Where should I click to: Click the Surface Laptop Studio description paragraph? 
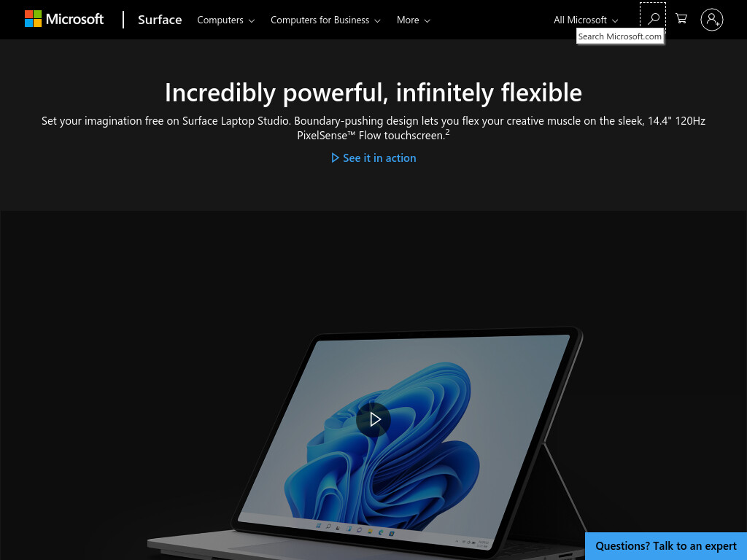click(373, 128)
